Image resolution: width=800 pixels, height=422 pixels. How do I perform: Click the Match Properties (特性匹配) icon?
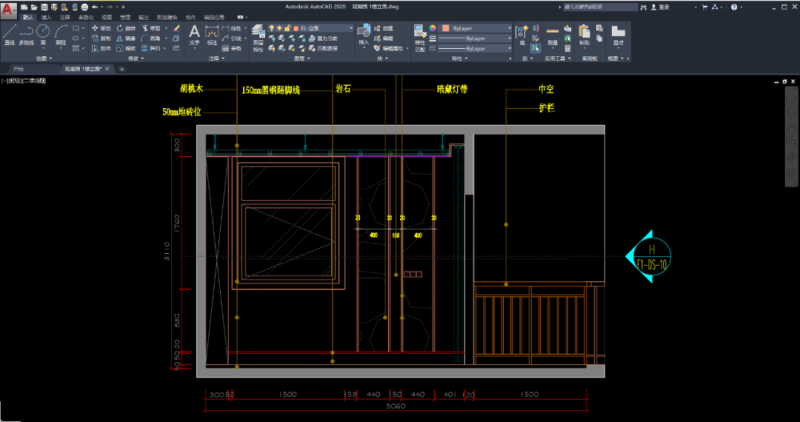click(x=418, y=34)
